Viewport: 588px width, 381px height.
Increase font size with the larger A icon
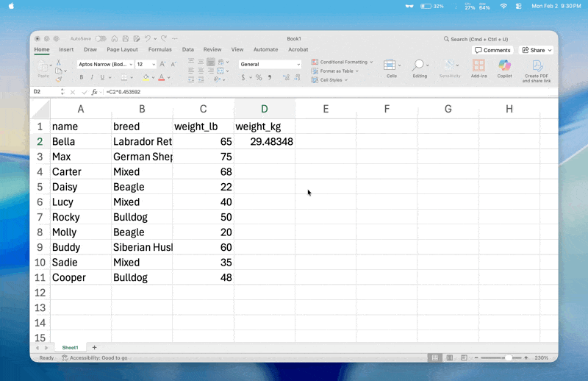coord(162,64)
